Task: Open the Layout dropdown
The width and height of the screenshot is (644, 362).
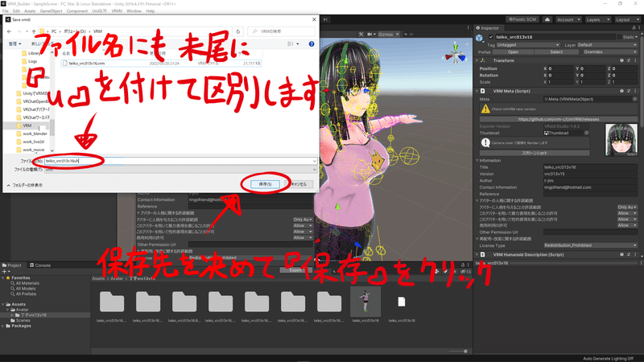Action: click(x=627, y=19)
